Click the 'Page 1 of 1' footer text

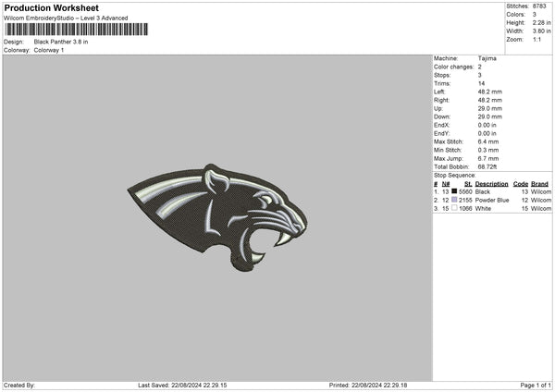[x=536, y=385]
